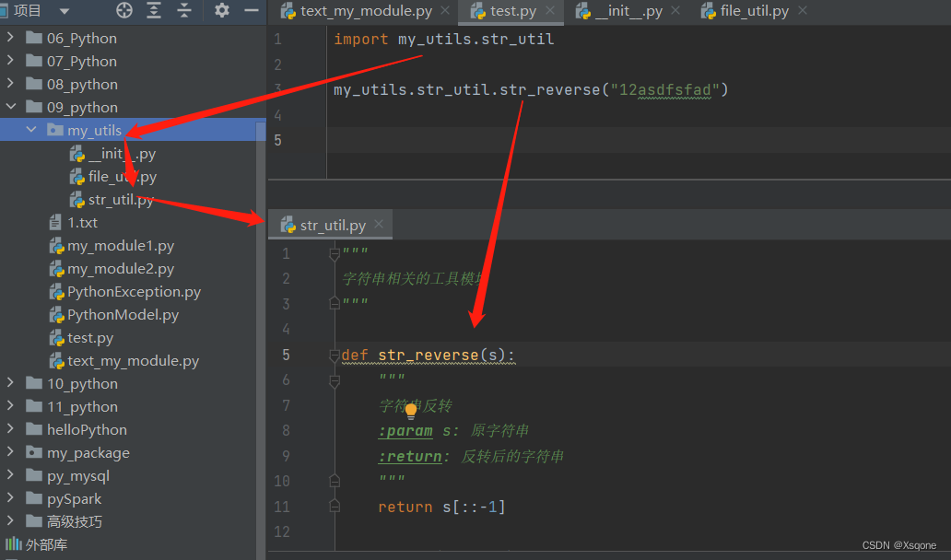
Task: Open str_util.py from project tree
Action: coord(121,200)
